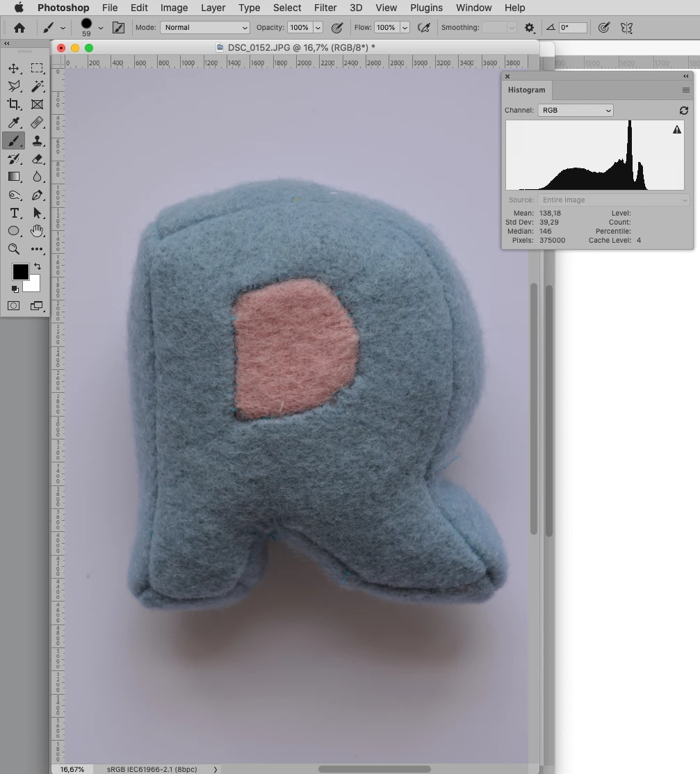Open the Edit Toolbar three-dots menu
Viewport: 700px width, 774px height.
click(x=37, y=249)
